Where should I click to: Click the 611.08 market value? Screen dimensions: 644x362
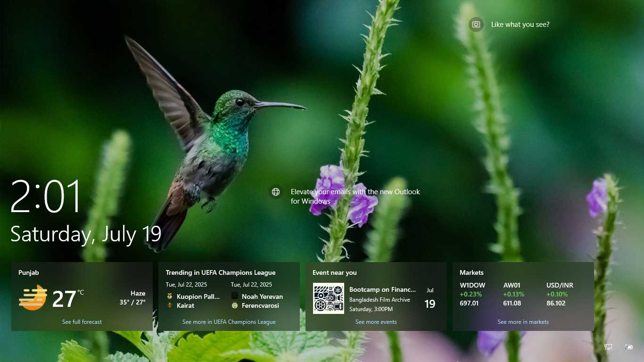(512, 303)
